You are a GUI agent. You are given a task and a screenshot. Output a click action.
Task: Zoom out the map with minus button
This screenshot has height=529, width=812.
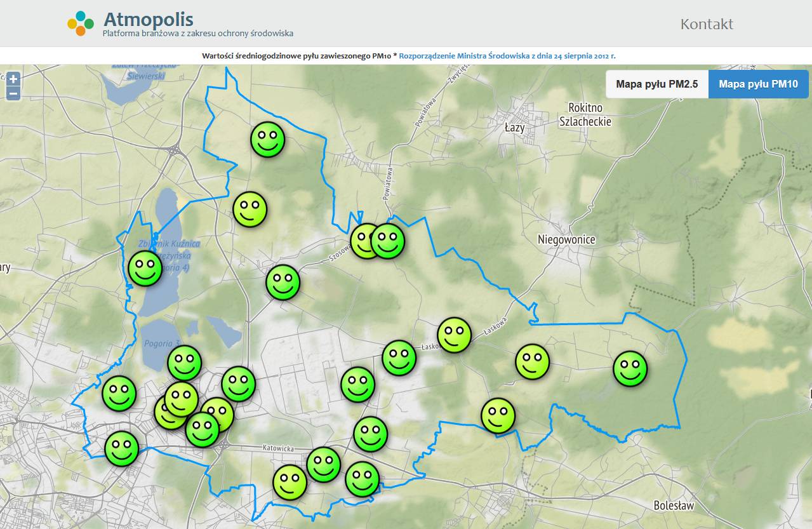tap(13, 94)
